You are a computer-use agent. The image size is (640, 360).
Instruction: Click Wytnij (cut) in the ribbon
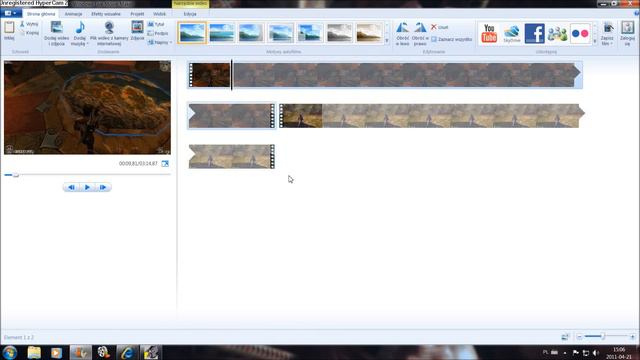click(x=29, y=24)
